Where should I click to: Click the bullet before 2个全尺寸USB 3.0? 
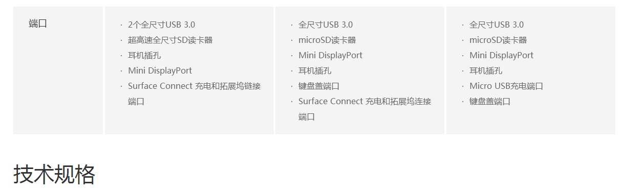click(x=121, y=25)
